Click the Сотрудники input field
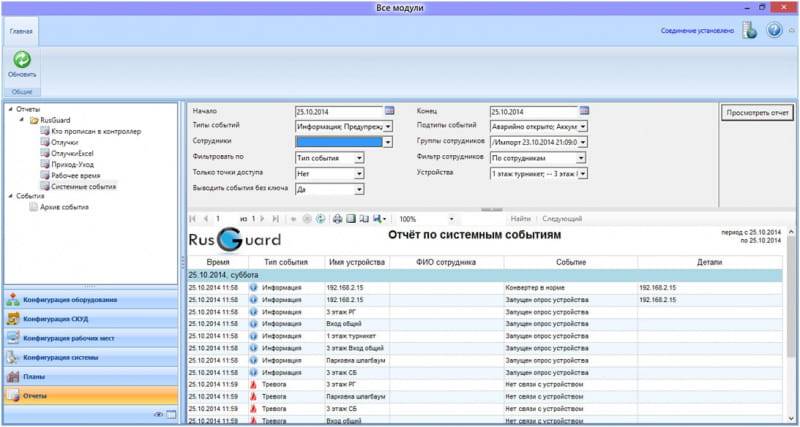Viewport: 800px width, 427px height. point(339,142)
